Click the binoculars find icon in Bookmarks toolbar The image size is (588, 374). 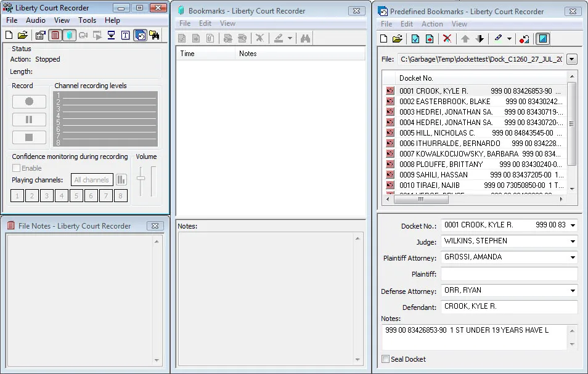(305, 38)
